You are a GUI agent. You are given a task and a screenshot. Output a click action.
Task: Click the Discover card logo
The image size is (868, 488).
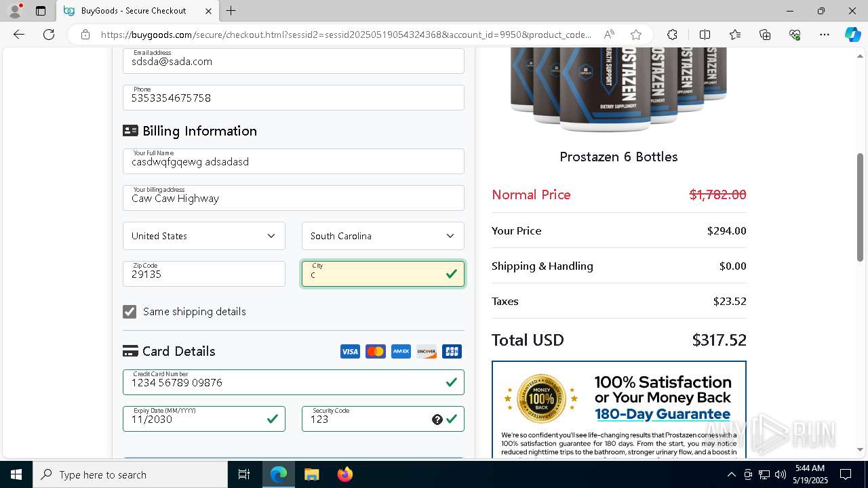click(x=427, y=351)
